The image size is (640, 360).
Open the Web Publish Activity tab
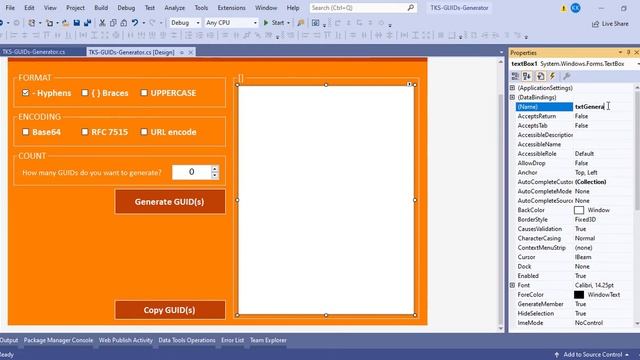pyautogui.click(x=126, y=340)
